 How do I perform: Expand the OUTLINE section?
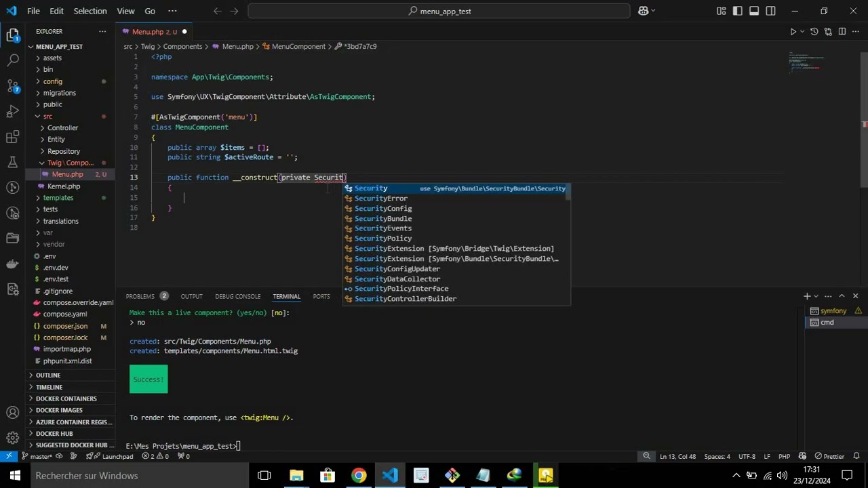48,375
